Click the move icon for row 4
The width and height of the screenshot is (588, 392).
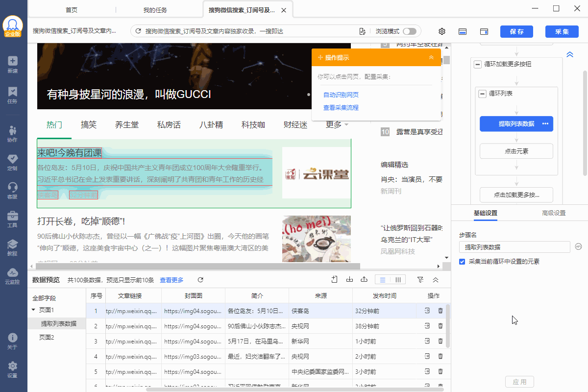[x=427, y=356]
